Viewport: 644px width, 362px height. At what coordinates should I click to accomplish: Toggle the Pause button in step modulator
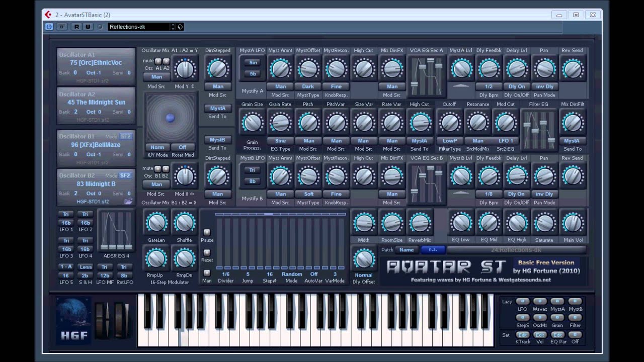[x=207, y=232]
